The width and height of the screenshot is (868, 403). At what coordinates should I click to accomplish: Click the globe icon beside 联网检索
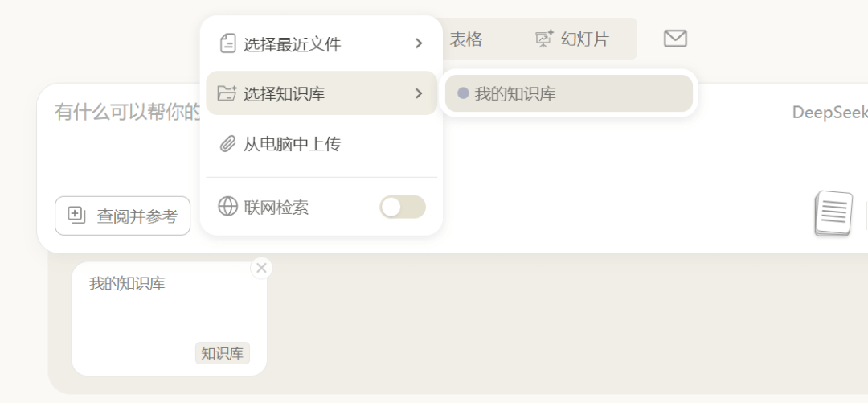pos(228,207)
